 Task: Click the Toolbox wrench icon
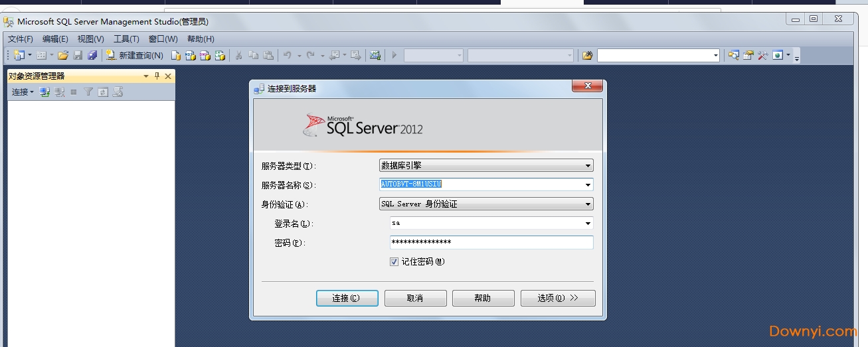[x=762, y=56]
